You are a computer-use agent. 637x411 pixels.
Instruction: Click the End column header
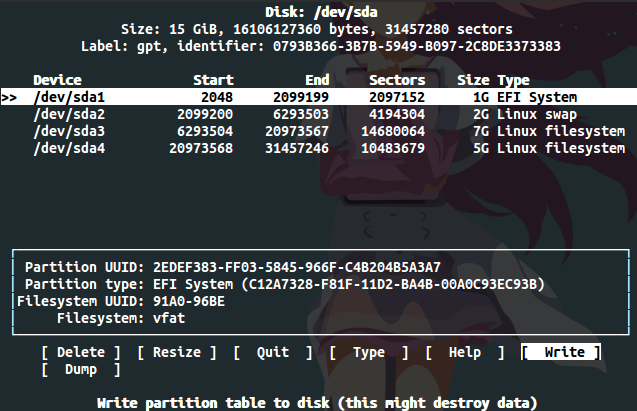(x=317, y=80)
